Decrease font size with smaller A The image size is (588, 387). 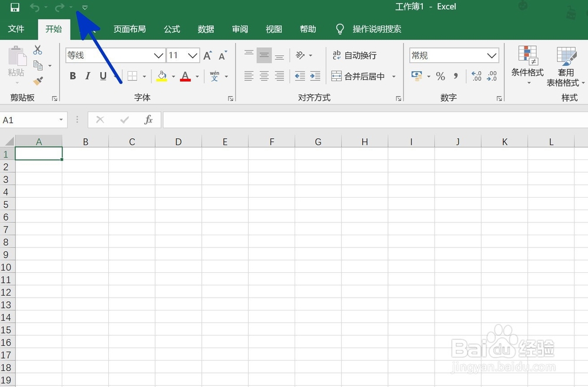223,55
